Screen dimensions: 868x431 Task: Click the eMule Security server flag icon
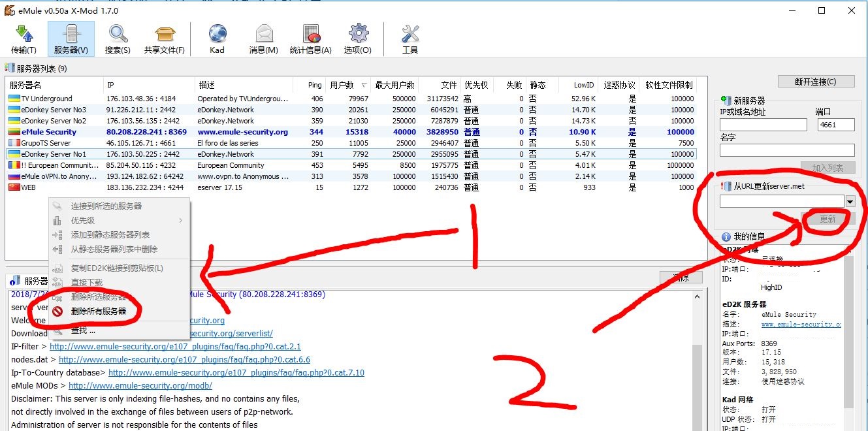coord(14,132)
